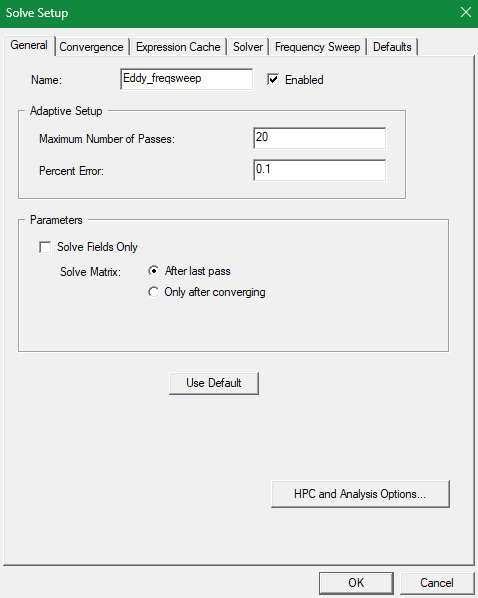Image resolution: width=478 pixels, height=598 pixels.
Task: Confirm settings with OK button
Action: point(356,583)
